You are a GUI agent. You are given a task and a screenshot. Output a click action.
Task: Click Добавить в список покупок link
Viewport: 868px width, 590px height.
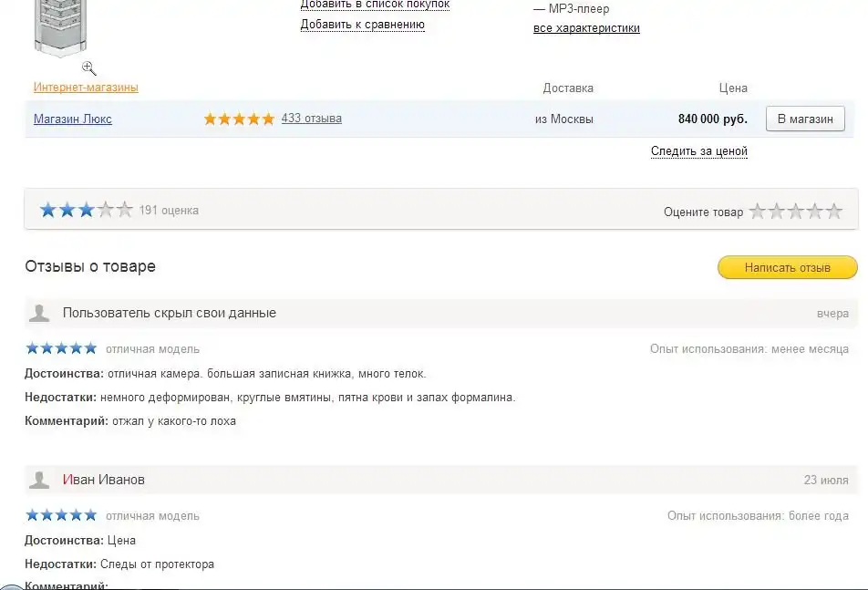[x=375, y=5]
